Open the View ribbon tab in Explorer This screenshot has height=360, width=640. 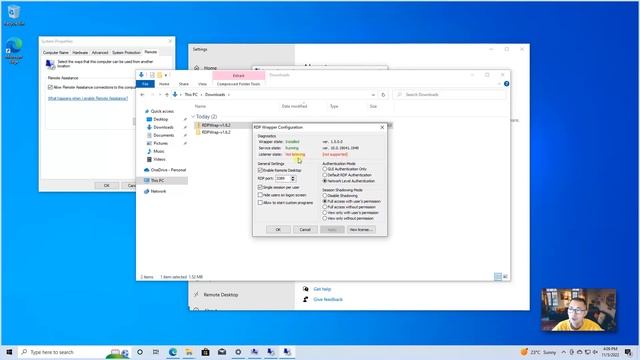pyautogui.click(x=202, y=84)
